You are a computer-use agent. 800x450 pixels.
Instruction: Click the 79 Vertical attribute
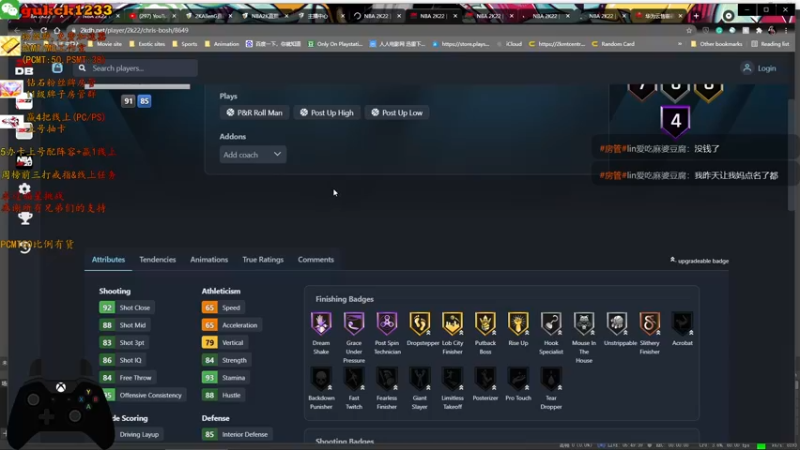coord(224,342)
